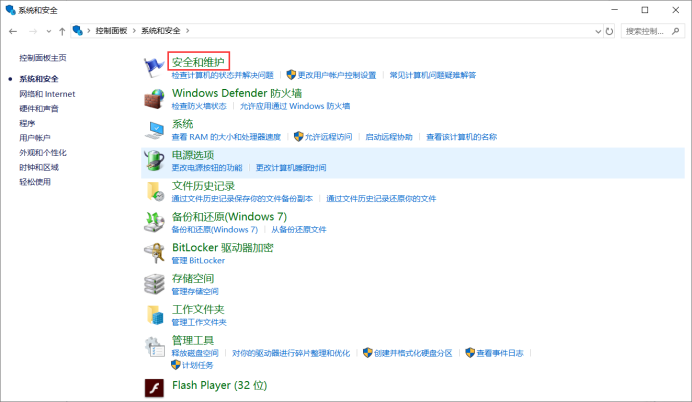Screen dimensions: 692x402
Task: Open the Windows Defender 防火墙 brick wall icon
Action: click(155, 98)
